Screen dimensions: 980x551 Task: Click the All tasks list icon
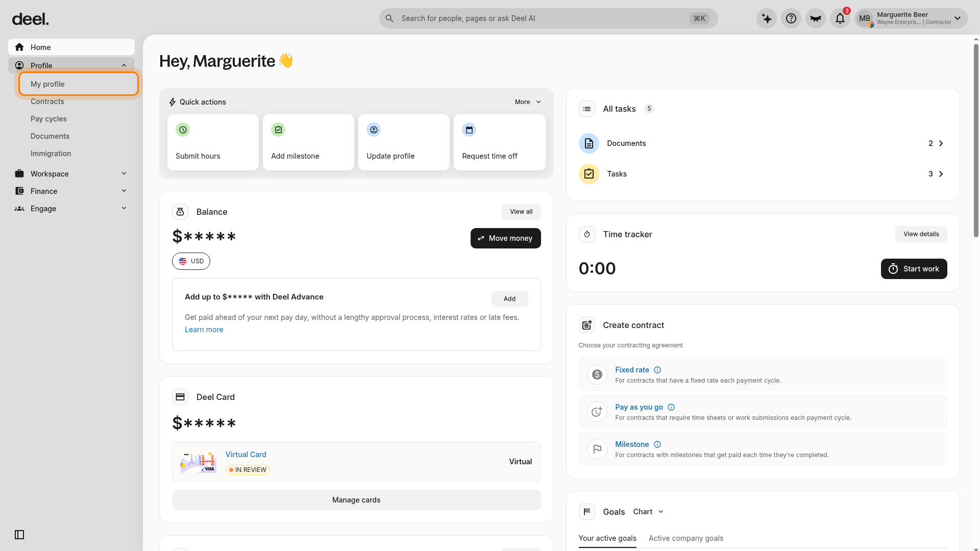[587, 109]
